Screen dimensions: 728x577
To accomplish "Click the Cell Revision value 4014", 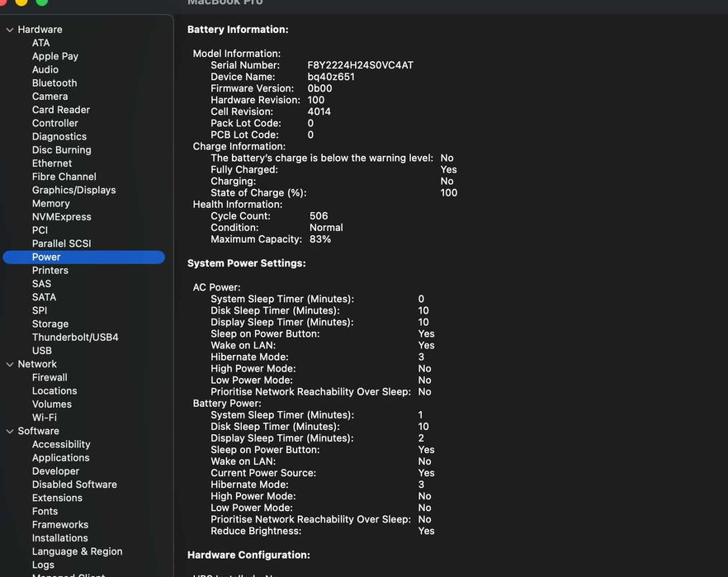I will [x=319, y=112].
